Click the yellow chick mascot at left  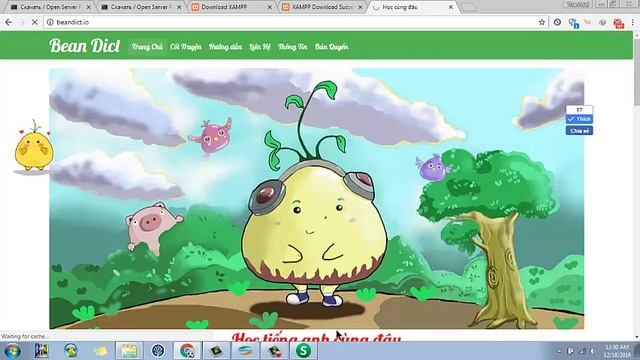coord(34,145)
